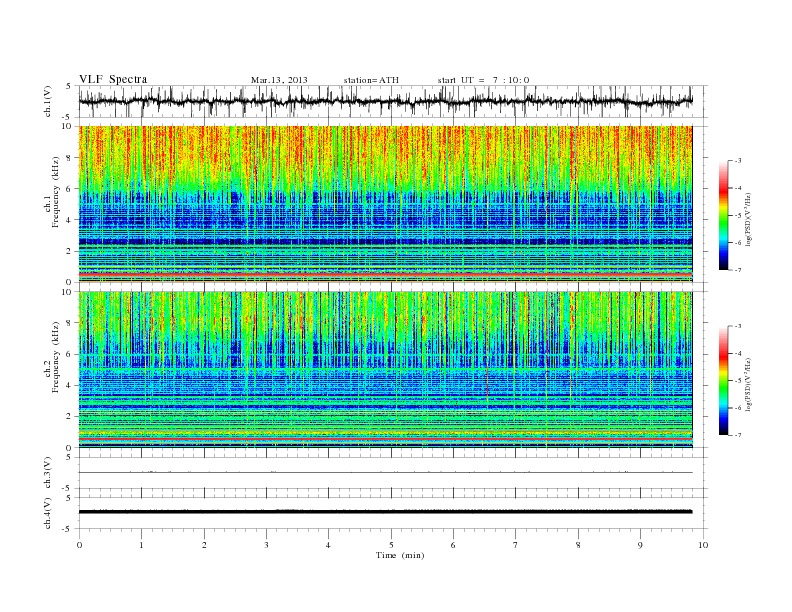Click the "6" tick on the time axis
The height and width of the screenshot is (612, 792).
[453, 545]
